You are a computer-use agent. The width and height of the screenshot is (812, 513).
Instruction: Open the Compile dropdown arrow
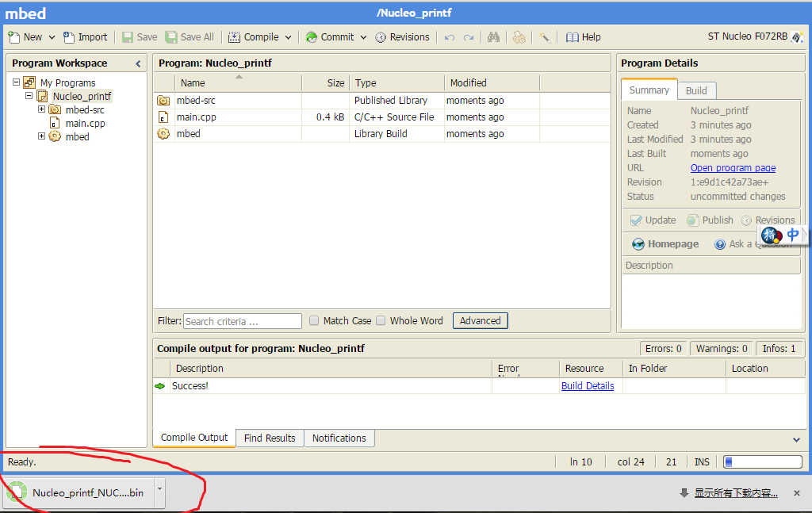[289, 37]
